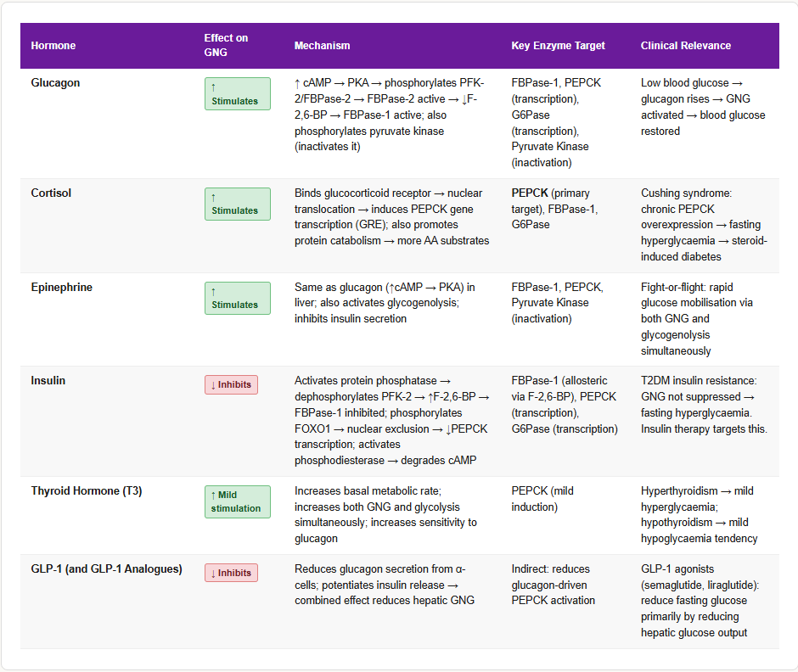Click the Cushing syndrome clinical relevance cell

coord(704,225)
